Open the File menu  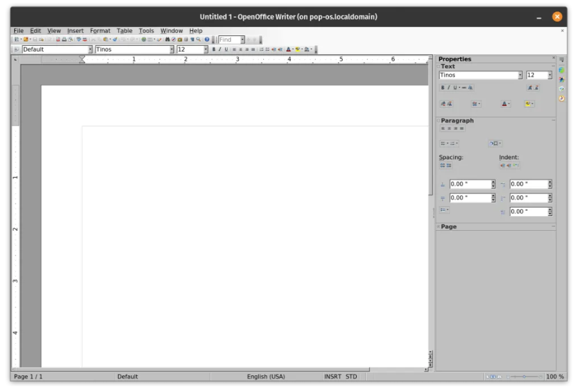(19, 31)
